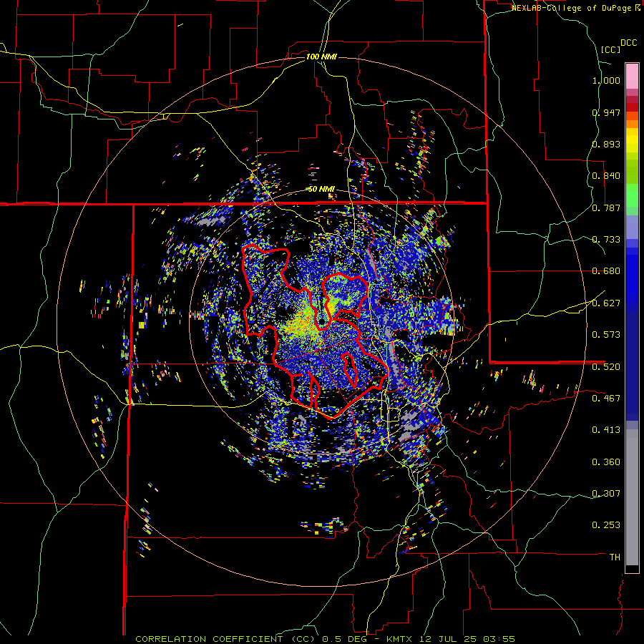Click the 50 NMI range ring label
Viewport: 644px width, 644px height.
point(321,190)
